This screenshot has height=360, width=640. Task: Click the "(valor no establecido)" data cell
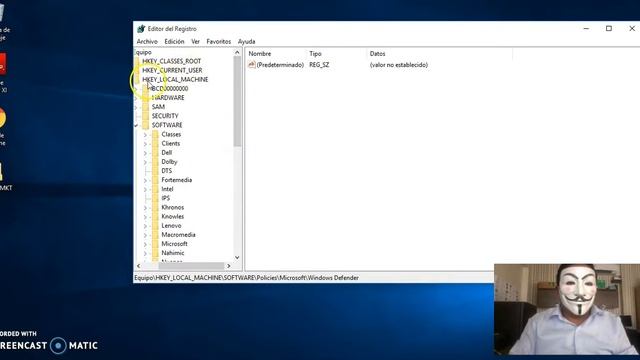399,65
